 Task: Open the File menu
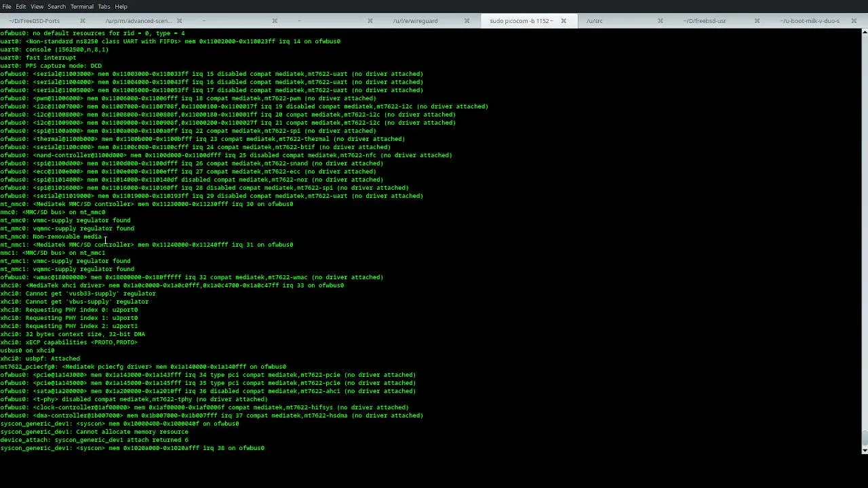7,7
